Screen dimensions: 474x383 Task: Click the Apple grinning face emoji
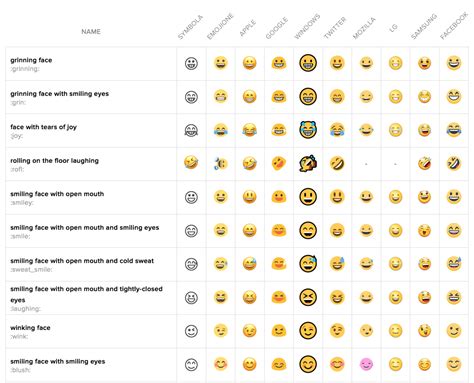tap(250, 63)
